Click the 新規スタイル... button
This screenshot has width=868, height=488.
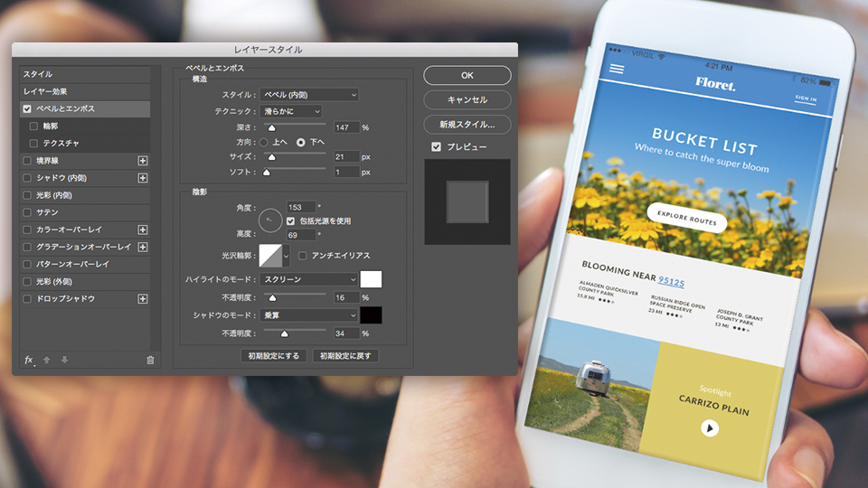(467, 125)
